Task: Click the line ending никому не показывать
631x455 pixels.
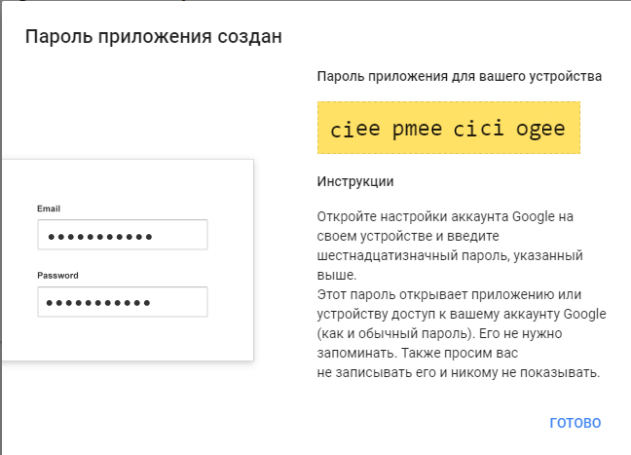Action: pos(457,372)
